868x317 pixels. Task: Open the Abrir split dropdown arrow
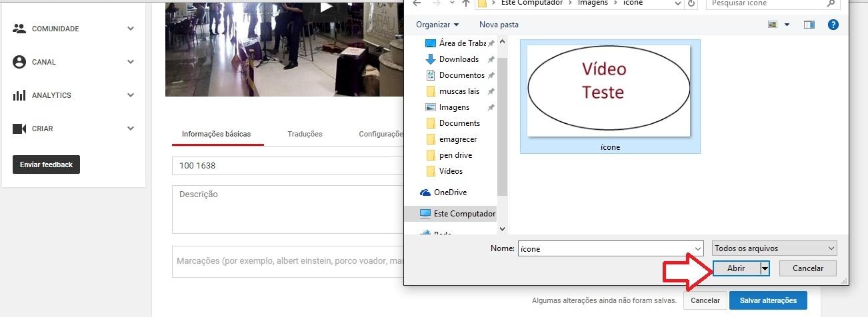[x=765, y=268]
